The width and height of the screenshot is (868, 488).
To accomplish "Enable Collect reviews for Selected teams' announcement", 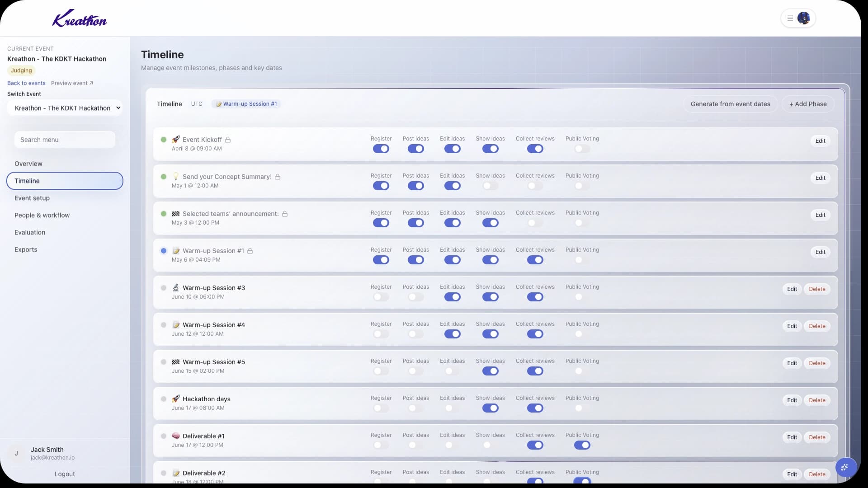I will (535, 223).
